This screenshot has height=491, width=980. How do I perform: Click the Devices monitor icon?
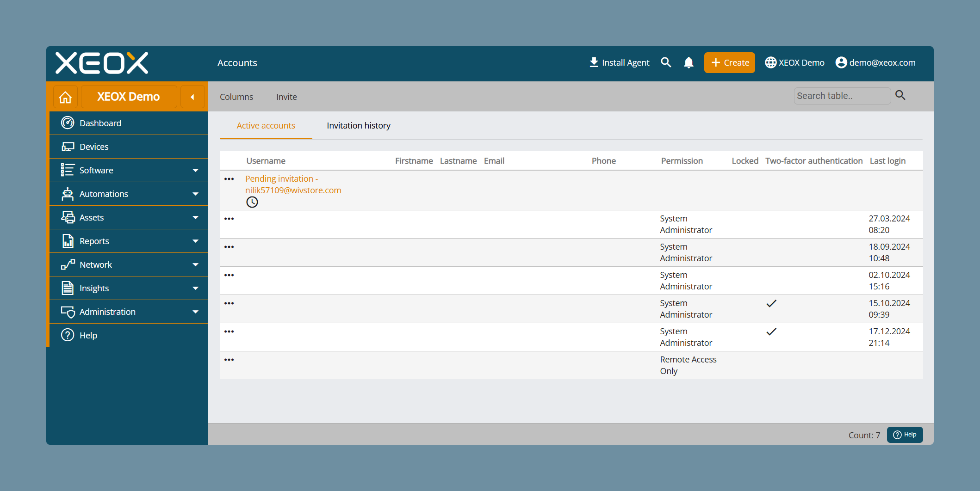coord(68,147)
